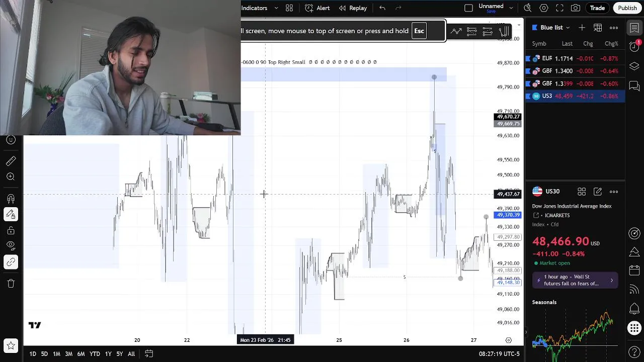
Task: Set time range to 1D
Action: pyautogui.click(x=33, y=354)
